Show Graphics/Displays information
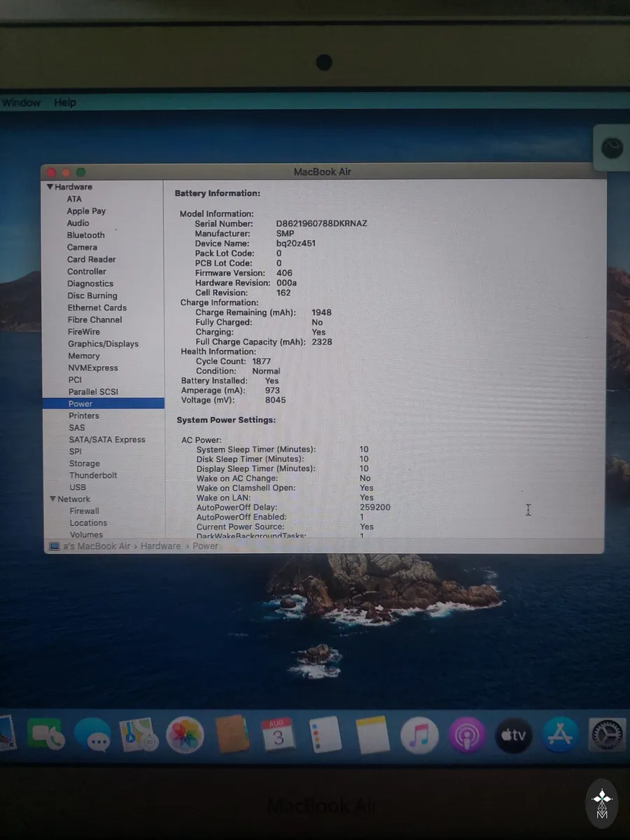 pos(104,344)
